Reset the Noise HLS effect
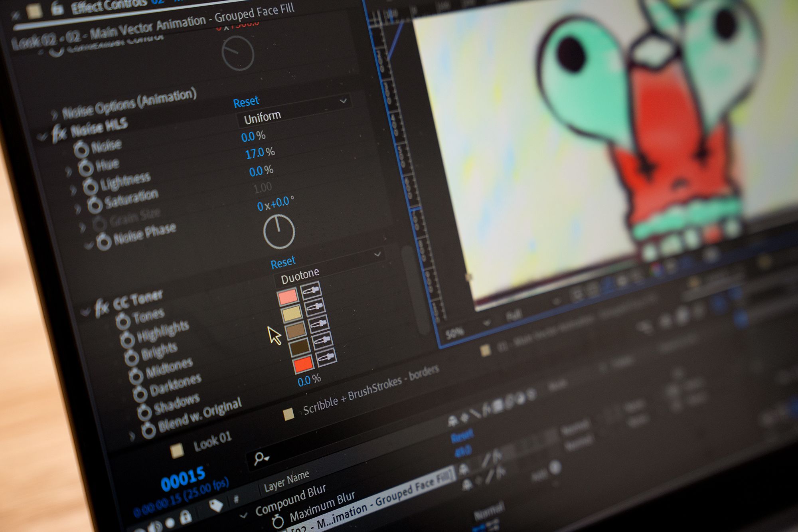 point(246,102)
